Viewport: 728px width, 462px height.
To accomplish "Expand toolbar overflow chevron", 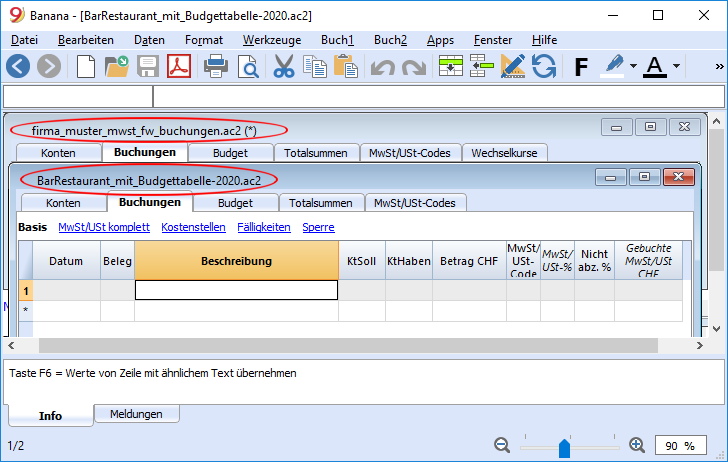I will click(x=719, y=66).
